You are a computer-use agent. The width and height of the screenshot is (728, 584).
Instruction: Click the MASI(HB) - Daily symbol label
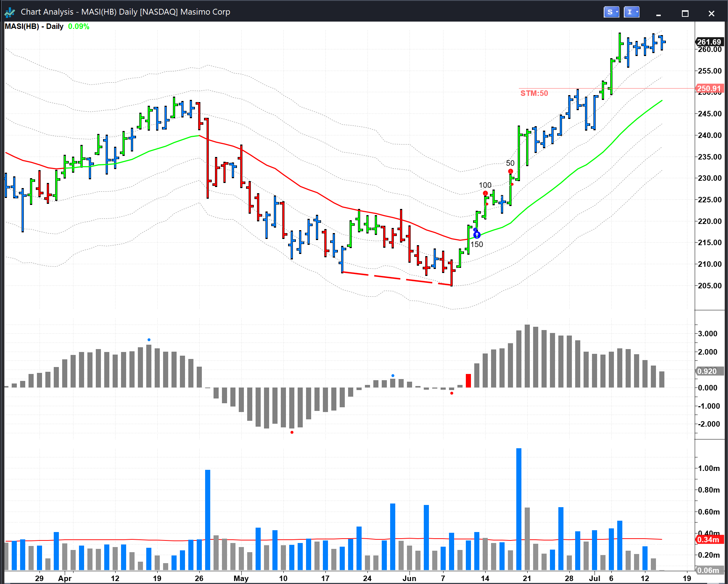pos(34,26)
